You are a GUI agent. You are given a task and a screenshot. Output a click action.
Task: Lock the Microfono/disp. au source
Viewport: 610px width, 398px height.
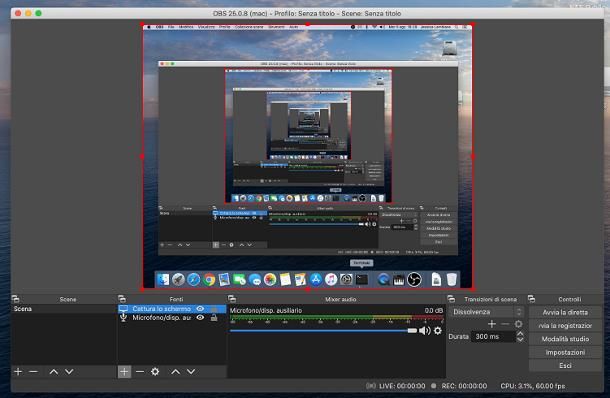pos(214,318)
